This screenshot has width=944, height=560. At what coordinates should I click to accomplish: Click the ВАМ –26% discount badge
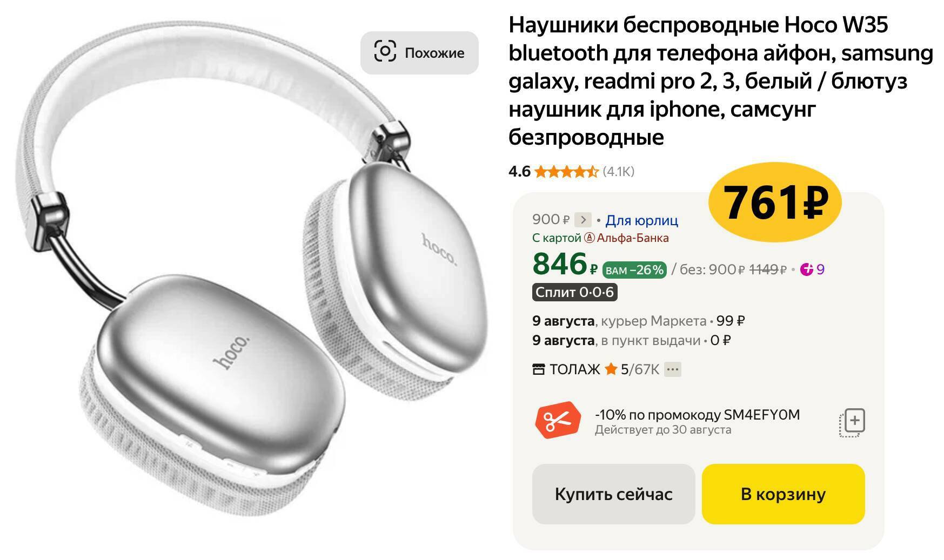(634, 270)
